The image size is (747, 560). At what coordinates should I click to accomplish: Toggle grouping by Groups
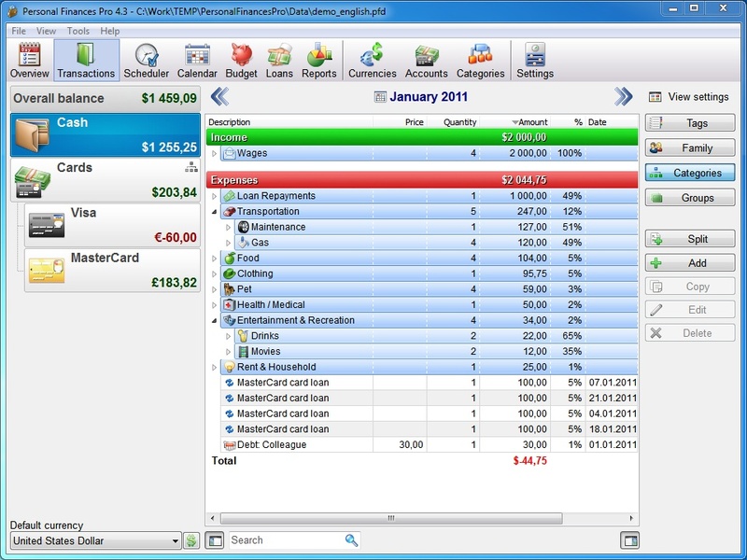pos(689,198)
